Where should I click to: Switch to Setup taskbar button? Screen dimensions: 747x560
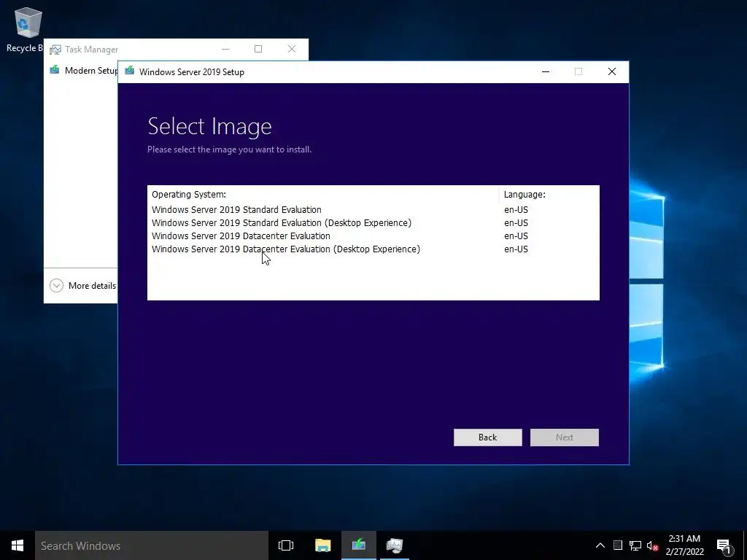click(359, 545)
